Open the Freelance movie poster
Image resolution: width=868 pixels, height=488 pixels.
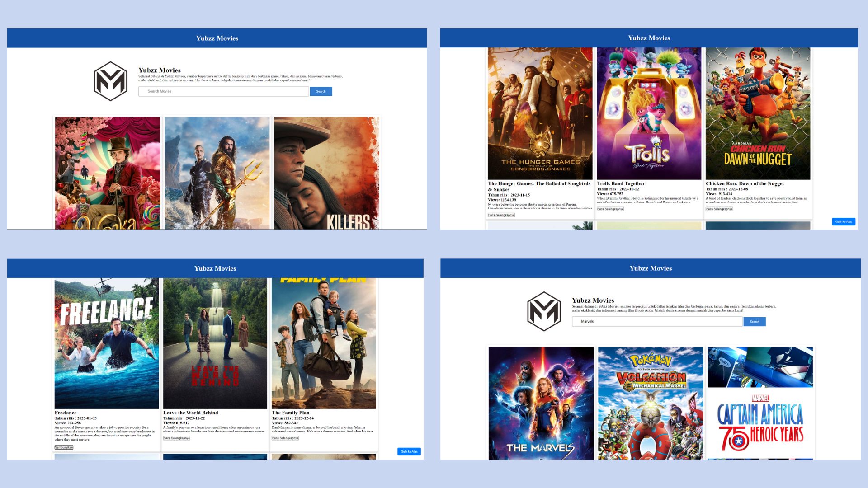107,343
